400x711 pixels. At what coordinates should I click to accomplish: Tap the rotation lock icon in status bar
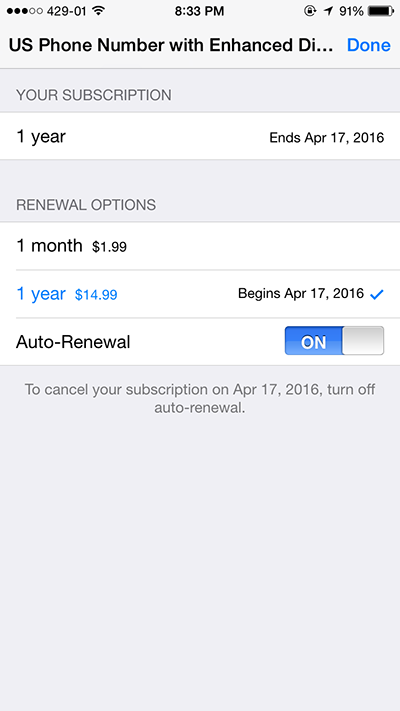pos(310,11)
